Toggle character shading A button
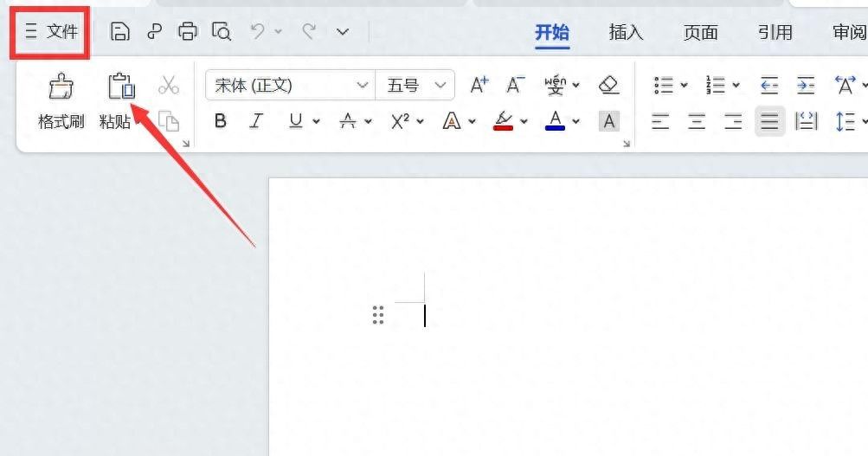The height and width of the screenshot is (456, 868). point(609,120)
